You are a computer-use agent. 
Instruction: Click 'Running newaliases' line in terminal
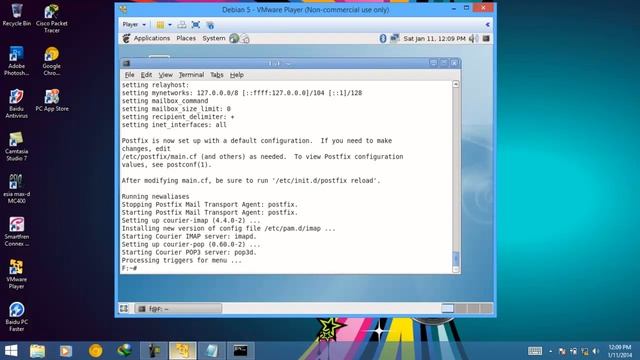click(155, 196)
